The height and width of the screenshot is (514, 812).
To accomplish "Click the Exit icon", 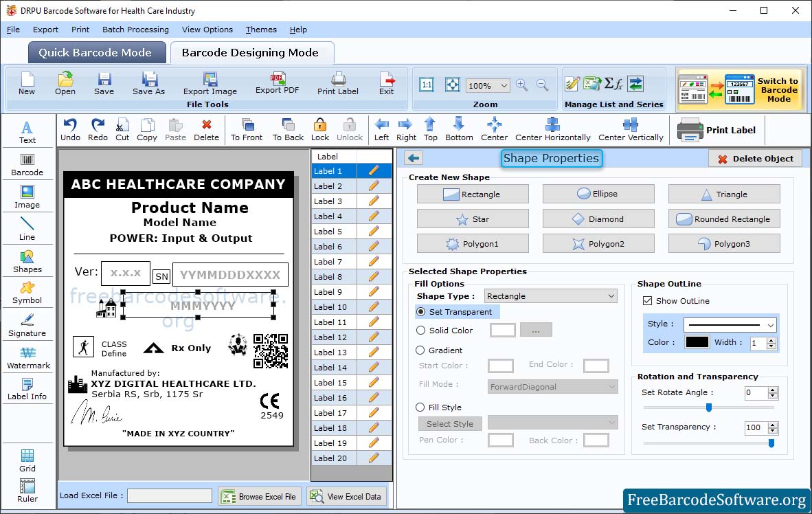I will (386, 83).
